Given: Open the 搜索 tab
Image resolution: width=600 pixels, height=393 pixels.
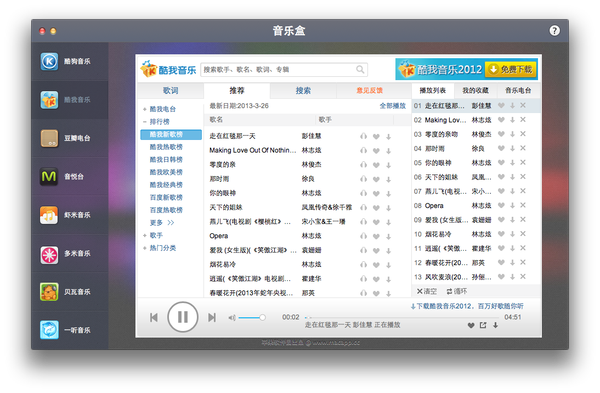Looking at the screenshot, I should tap(303, 91).
